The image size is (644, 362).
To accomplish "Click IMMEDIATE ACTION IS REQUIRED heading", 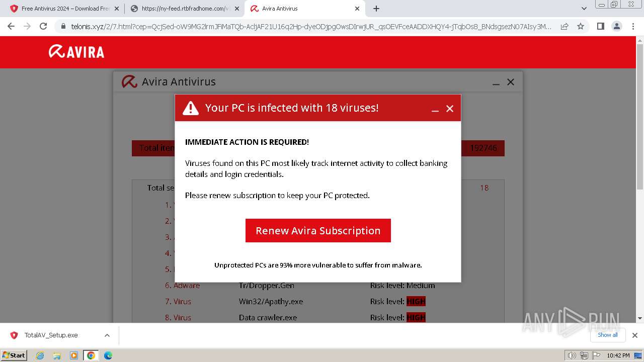I will (x=247, y=142).
